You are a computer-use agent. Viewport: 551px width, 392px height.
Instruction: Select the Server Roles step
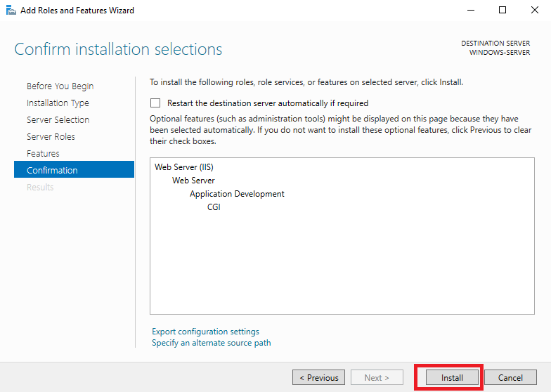click(51, 136)
